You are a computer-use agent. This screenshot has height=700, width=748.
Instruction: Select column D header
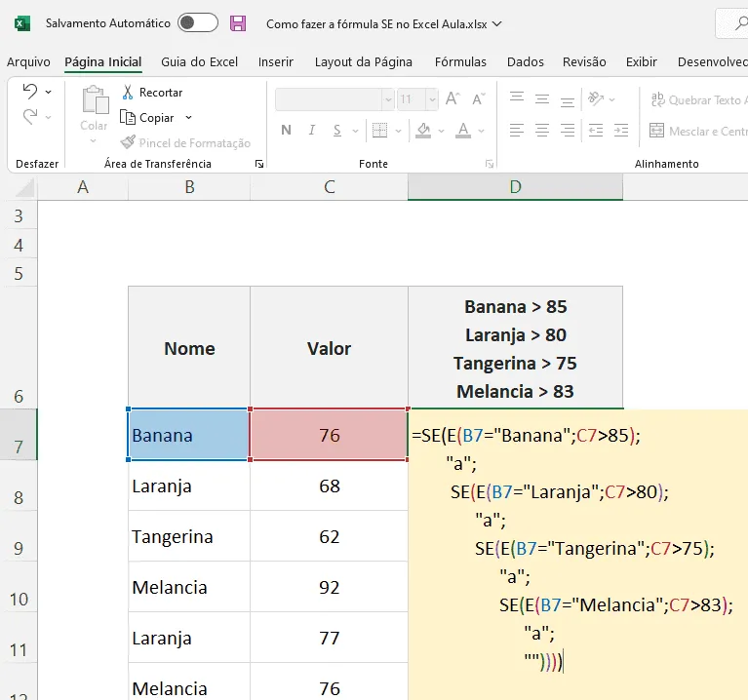(515, 187)
